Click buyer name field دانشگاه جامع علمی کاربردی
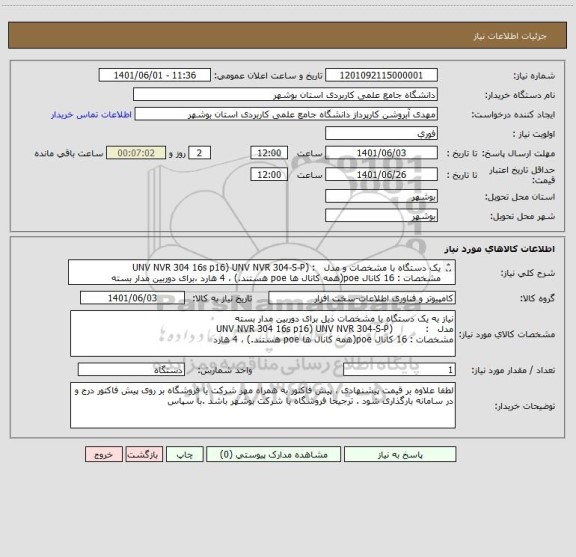This screenshot has width=576, height=557. [x=285, y=95]
